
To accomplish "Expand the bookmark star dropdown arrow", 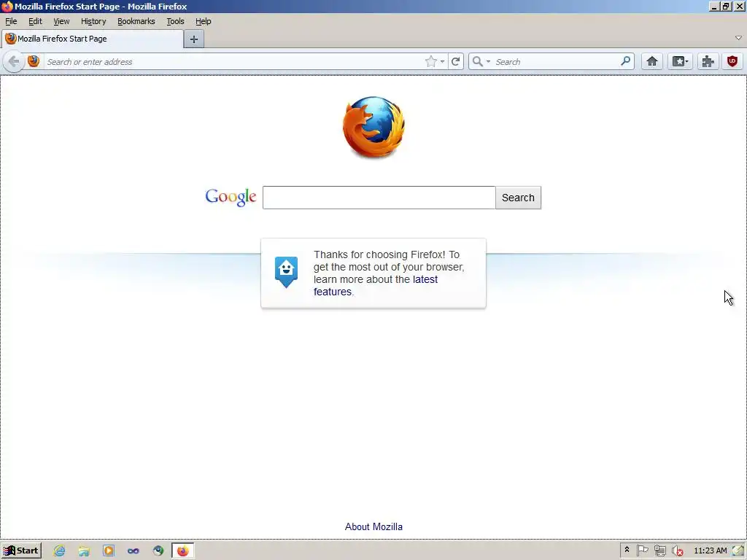I will (443, 61).
